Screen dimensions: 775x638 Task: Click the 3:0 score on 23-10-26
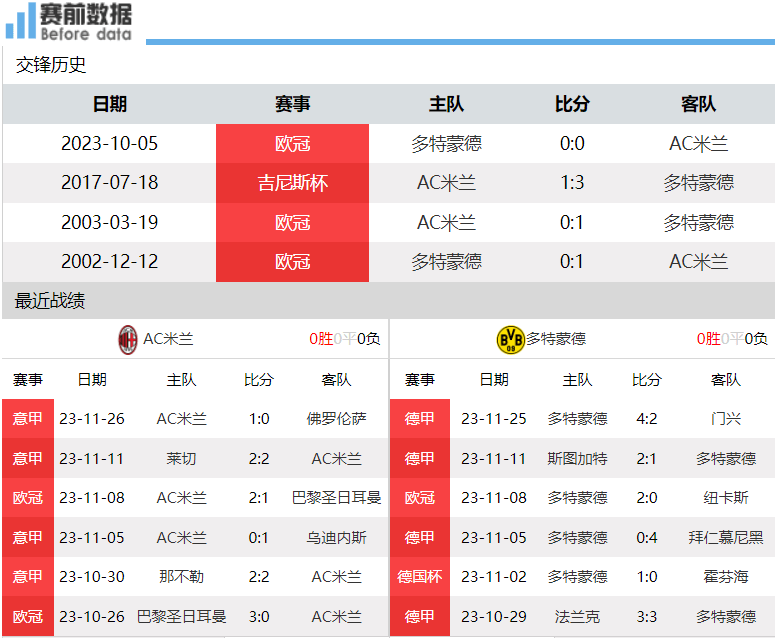259,617
